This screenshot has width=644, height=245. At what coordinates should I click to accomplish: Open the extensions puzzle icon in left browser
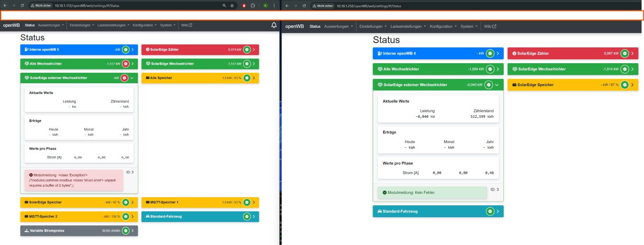(x=253, y=5)
